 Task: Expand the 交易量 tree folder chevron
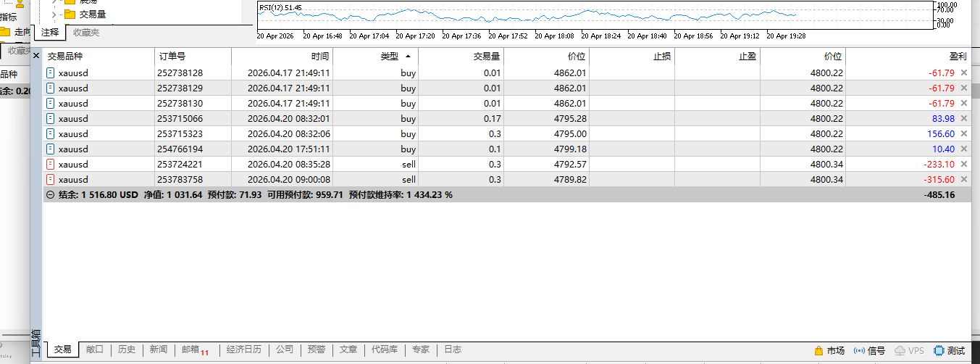click(54, 14)
